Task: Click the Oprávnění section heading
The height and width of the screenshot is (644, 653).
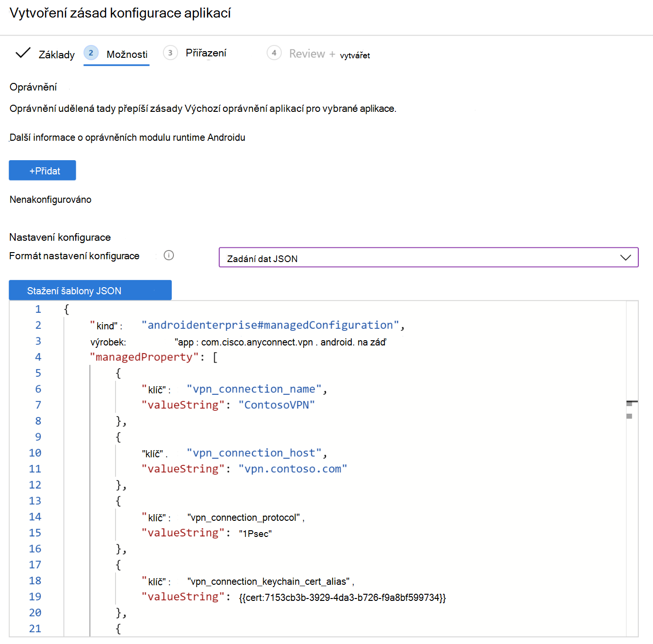Action: pos(33,87)
